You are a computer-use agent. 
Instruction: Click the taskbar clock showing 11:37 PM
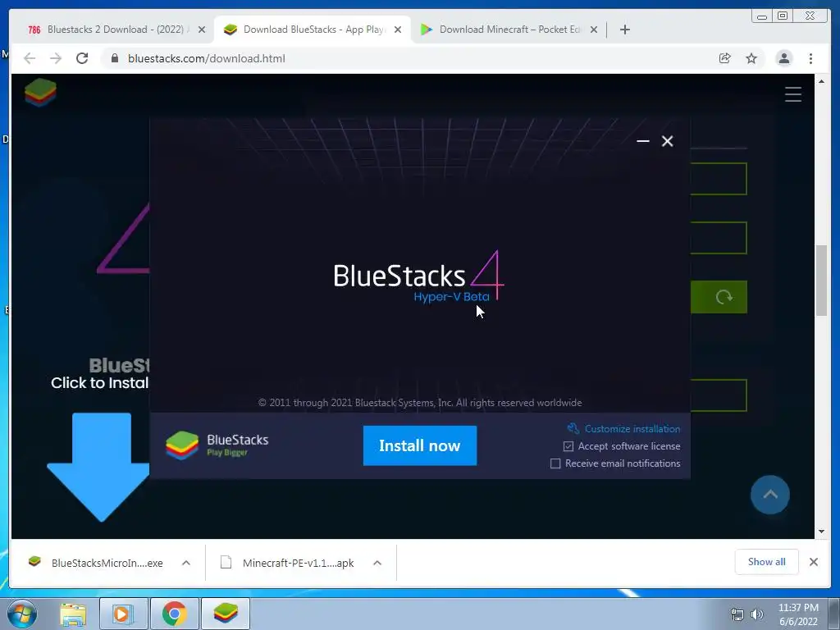coord(798,614)
